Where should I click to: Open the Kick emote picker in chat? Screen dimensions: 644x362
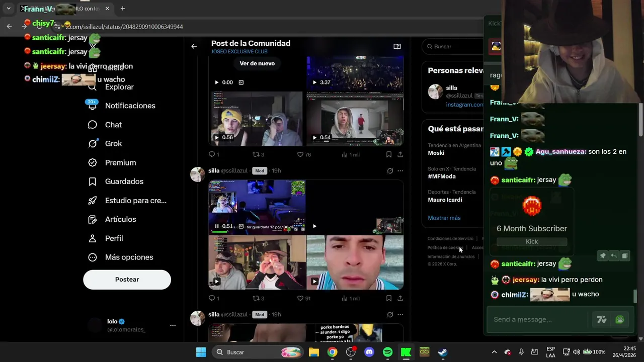click(620, 320)
